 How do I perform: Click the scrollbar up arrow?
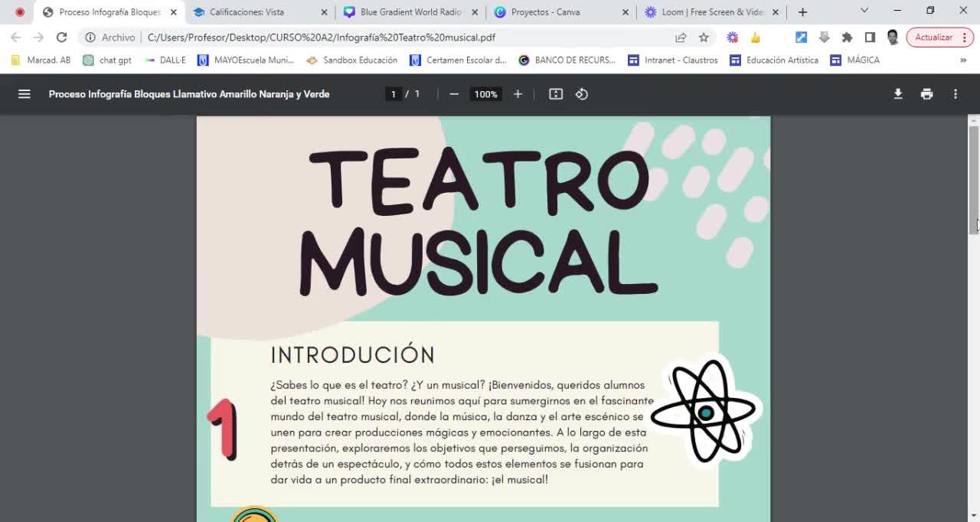coord(974,120)
